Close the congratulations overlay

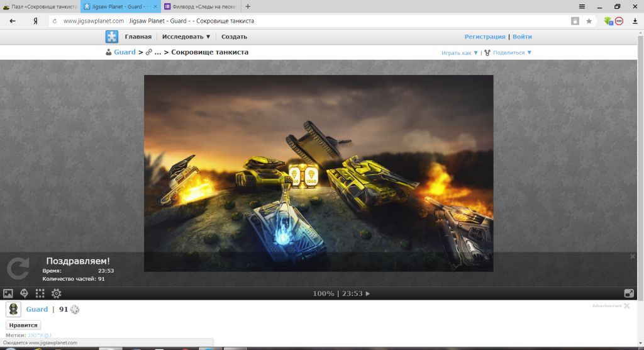(633, 257)
